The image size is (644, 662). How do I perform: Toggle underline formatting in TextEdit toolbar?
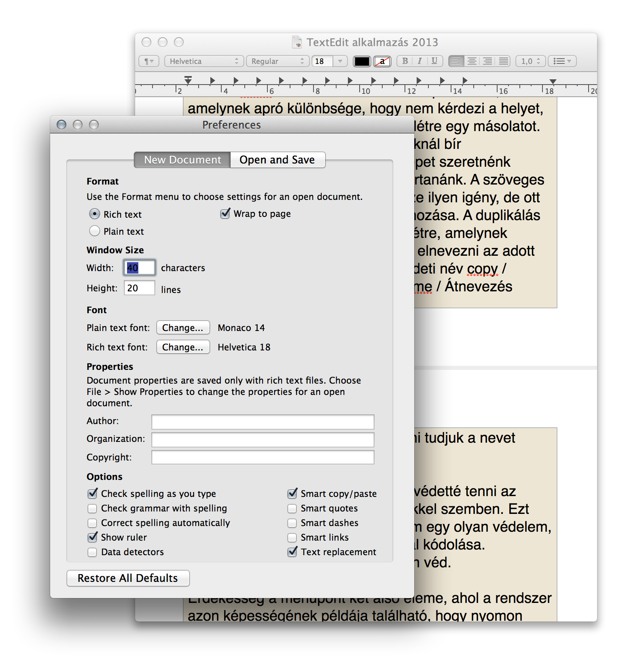[434, 61]
